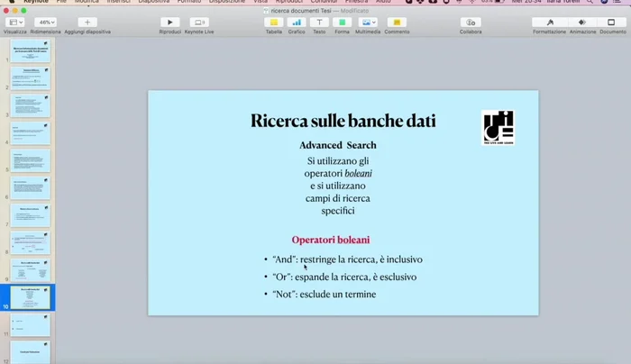Click the "Not" bullet point text

325,294
